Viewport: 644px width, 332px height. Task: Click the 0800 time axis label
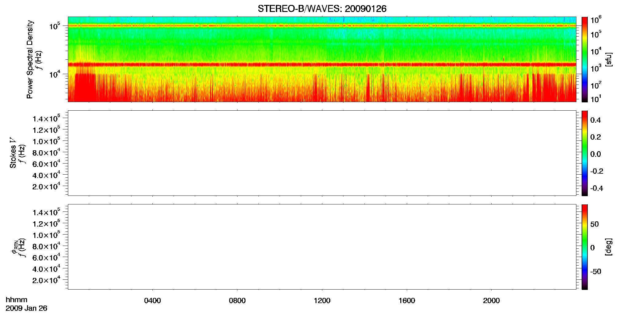(x=237, y=301)
